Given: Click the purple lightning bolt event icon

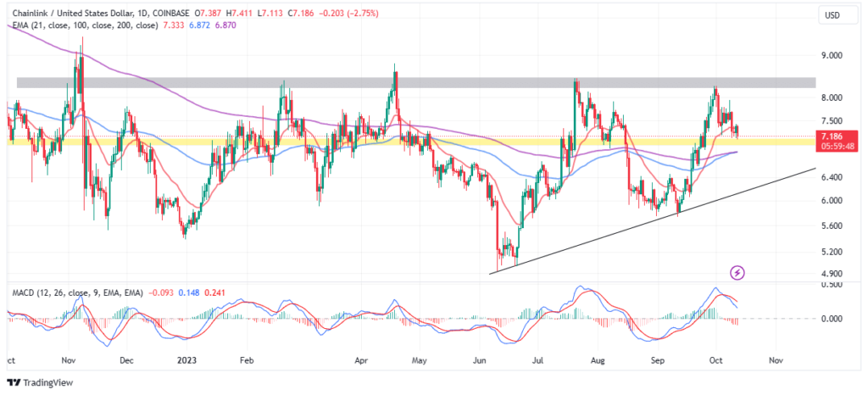Looking at the screenshot, I should 737,272.
